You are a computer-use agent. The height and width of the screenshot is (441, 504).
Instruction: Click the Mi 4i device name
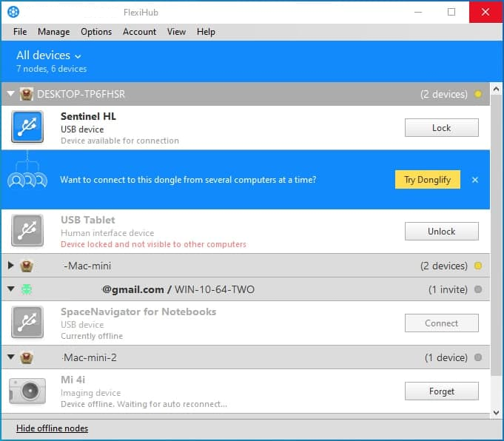[x=73, y=380]
